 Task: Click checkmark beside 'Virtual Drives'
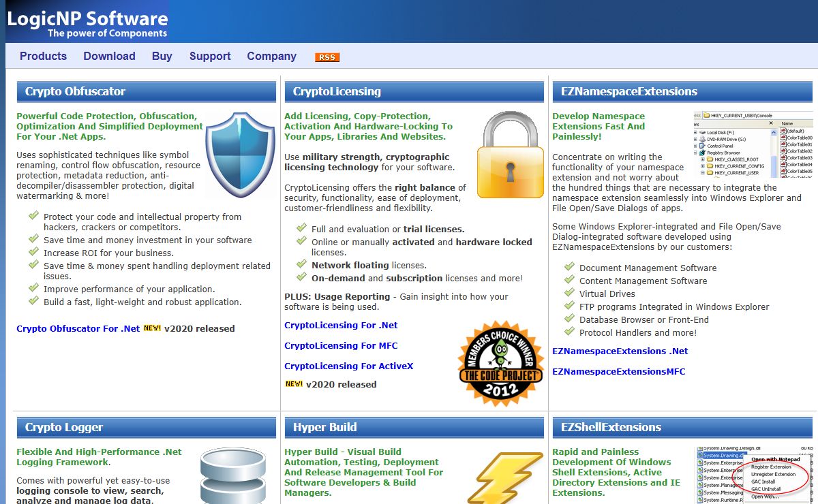click(569, 292)
